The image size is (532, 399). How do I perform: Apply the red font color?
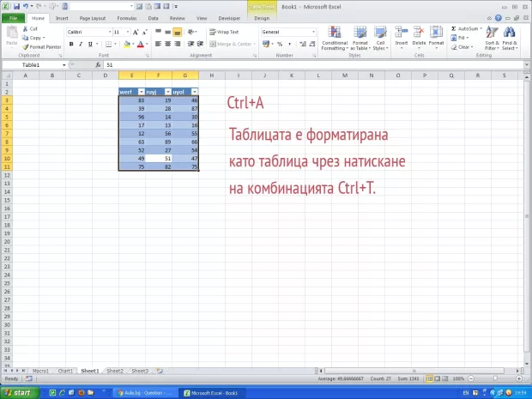pyautogui.click(x=141, y=44)
